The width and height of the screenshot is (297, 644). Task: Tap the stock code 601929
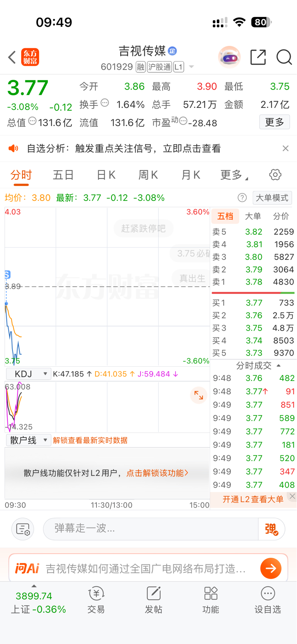[117, 67]
